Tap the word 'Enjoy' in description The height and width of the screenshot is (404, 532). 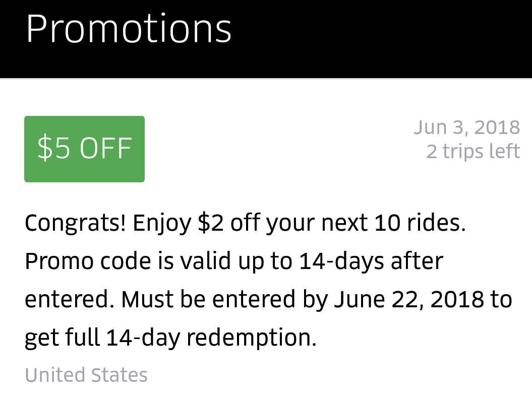(162, 223)
